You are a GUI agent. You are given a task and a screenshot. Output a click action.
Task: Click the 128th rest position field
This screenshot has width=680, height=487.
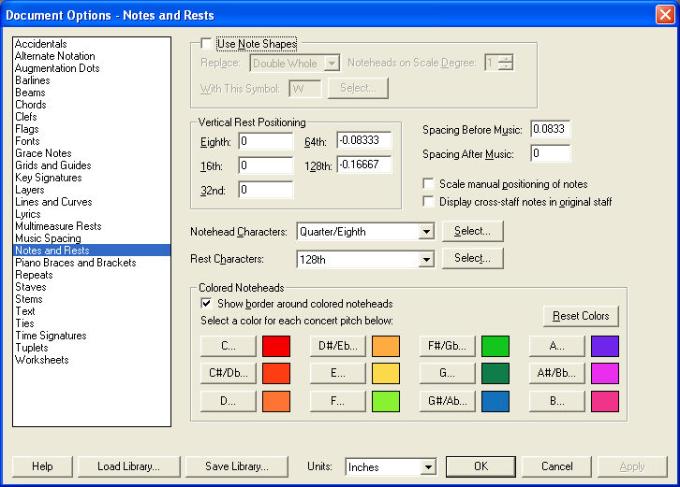coord(364,164)
